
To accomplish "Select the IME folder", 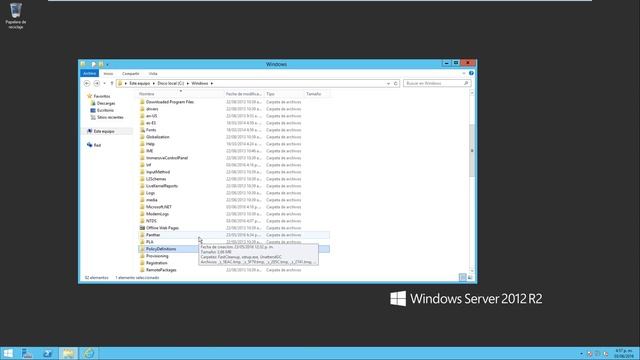I will pos(149,151).
